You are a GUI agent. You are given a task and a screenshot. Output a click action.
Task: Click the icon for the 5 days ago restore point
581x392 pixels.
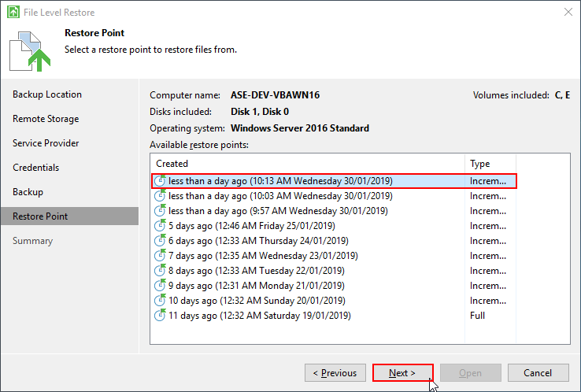pyautogui.click(x=161, y=226)
